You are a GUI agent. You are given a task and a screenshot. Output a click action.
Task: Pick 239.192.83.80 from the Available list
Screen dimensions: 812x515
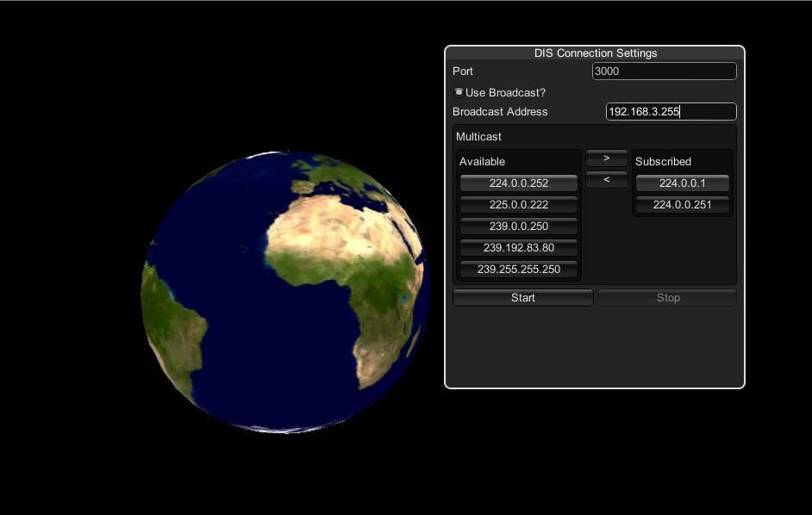point(518,247)
